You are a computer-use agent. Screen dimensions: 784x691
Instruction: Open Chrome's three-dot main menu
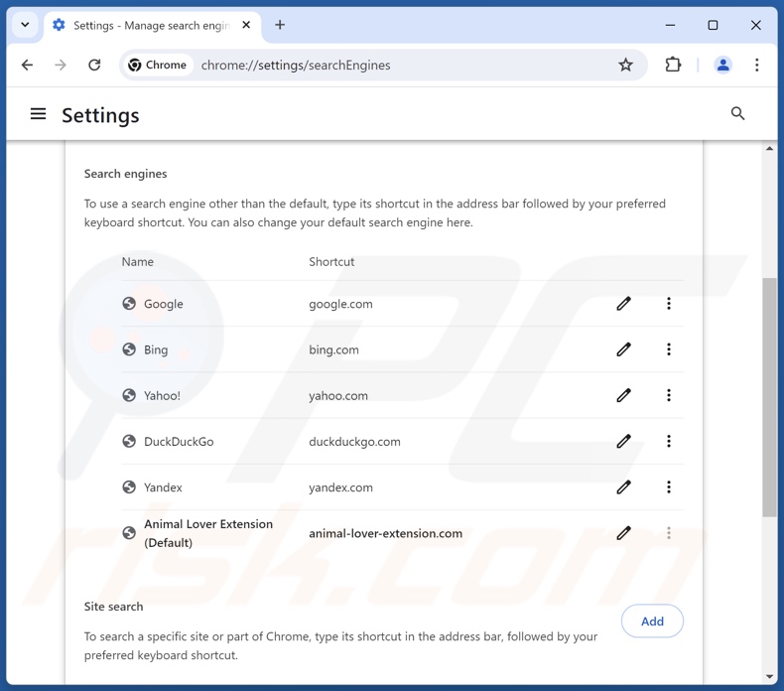pyautogui.click(x=756, y=66)
